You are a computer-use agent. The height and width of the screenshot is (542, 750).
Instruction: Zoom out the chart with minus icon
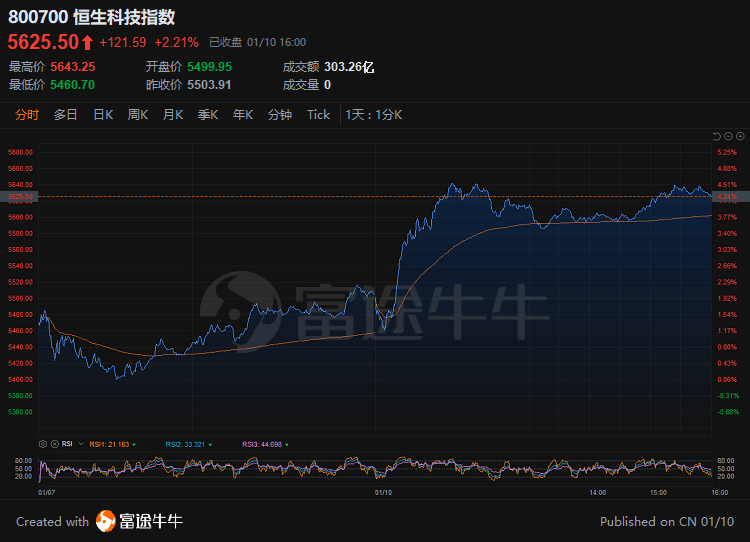[x=728, y=136]
